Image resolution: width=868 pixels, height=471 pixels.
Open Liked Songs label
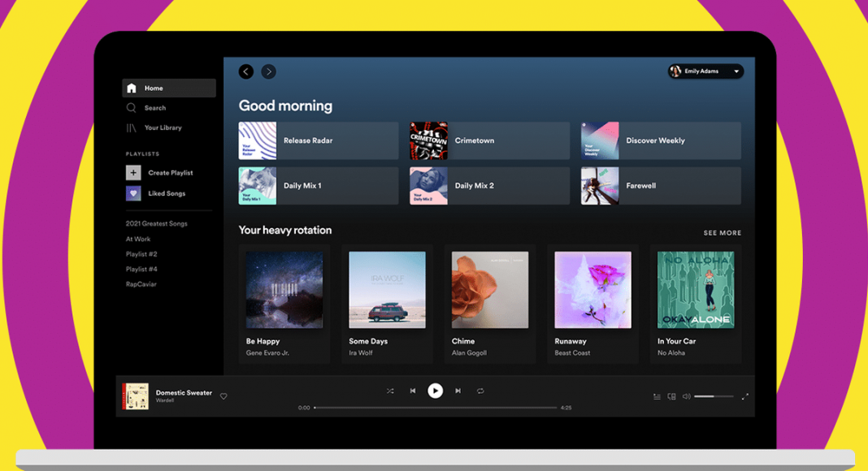point(167,193)
